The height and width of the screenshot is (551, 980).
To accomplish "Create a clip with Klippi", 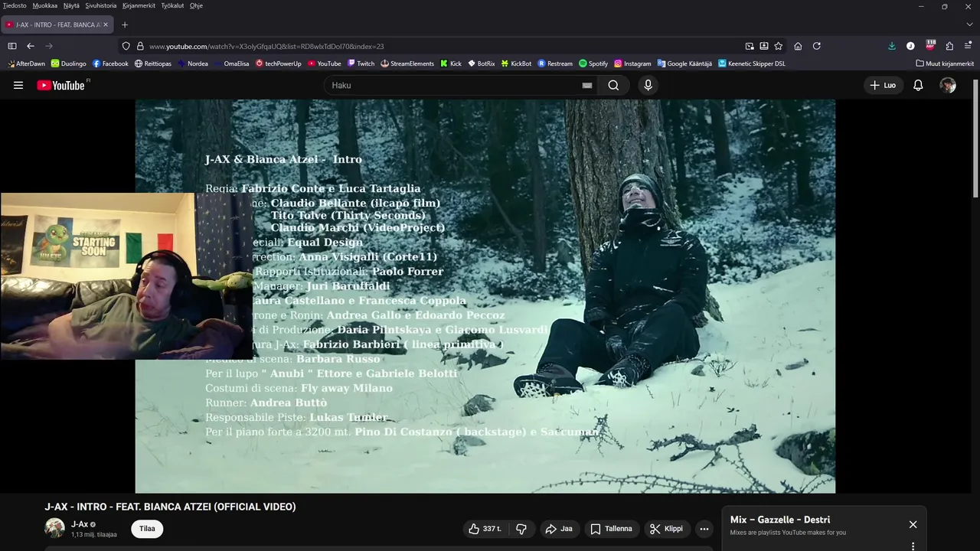I will click(x=666, y=529).
